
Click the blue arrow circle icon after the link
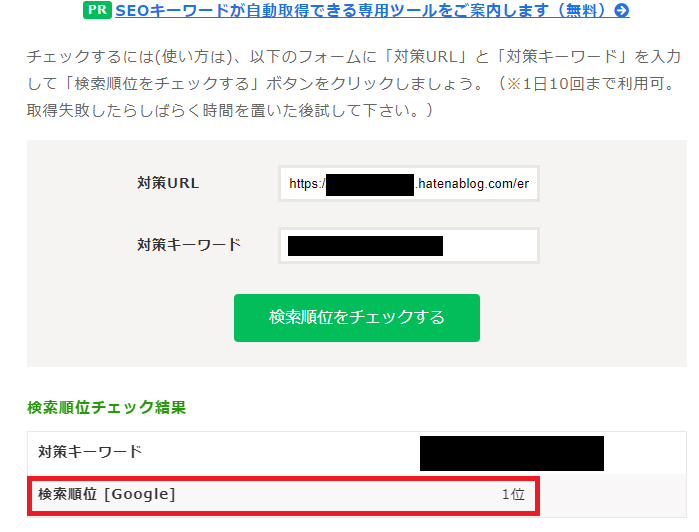tap(621, 11)
